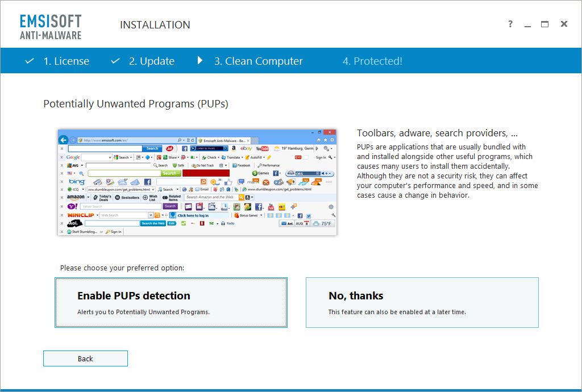Choose the No, thanks option

pos(422,302)
